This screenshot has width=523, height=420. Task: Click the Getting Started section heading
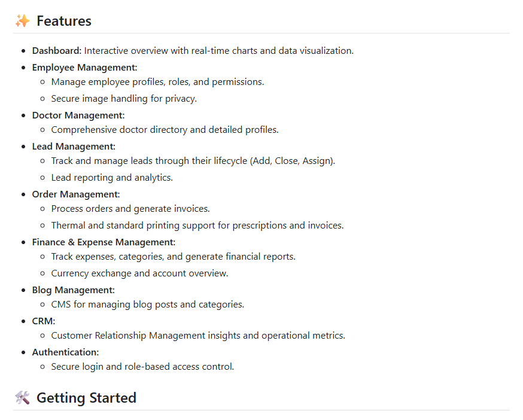pos(86,398)
